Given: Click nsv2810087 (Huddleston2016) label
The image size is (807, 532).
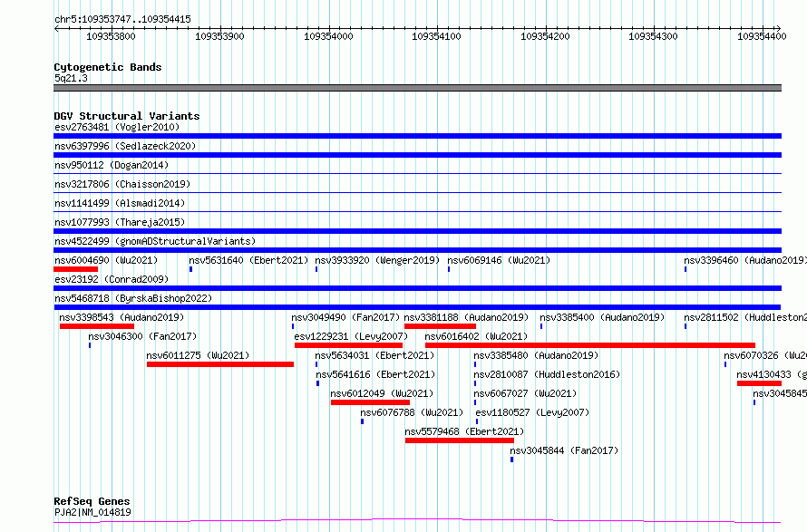Looking at the screenshot, I should pos(547,374).
